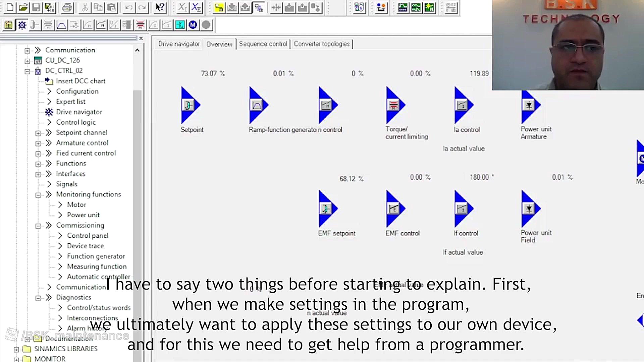Image resolution: width=644 pixels, height=362 pixels.
Task: Switch to the Sequence control tab
Action: point(263,44)
